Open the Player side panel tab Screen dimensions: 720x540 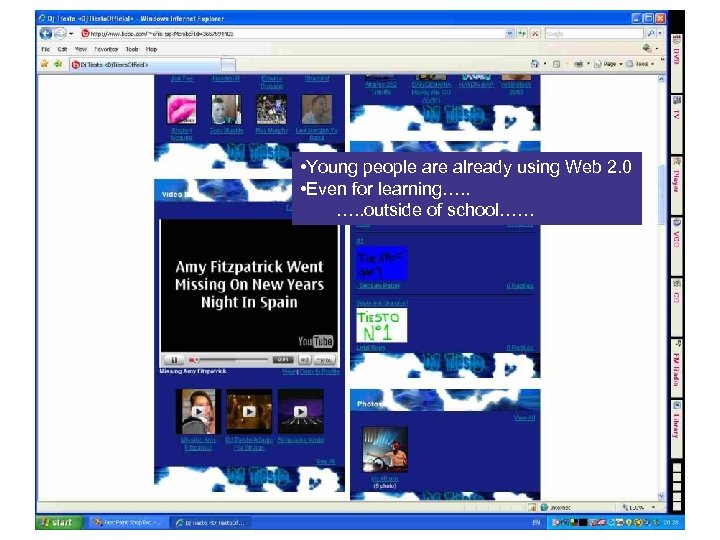[x=676, y=185]
